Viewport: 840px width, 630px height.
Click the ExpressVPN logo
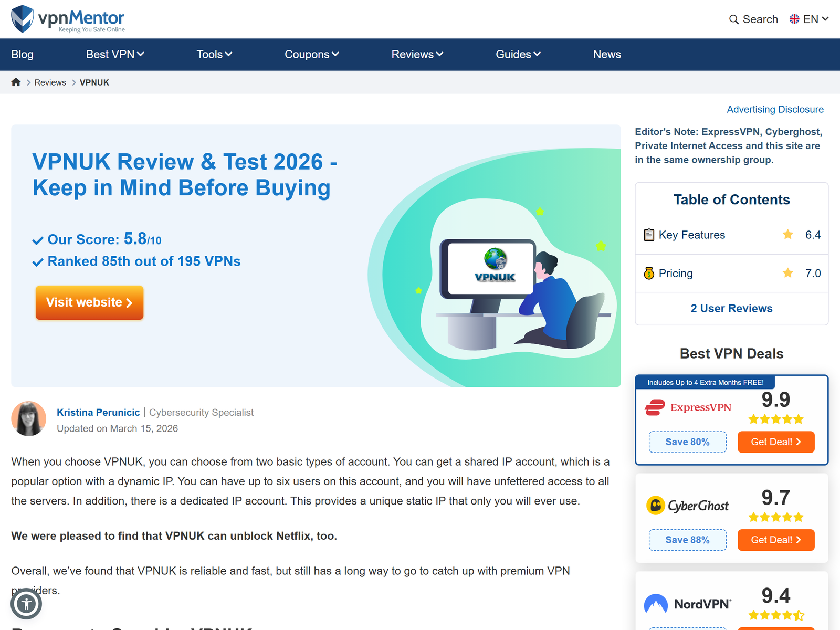click(688, 407)
